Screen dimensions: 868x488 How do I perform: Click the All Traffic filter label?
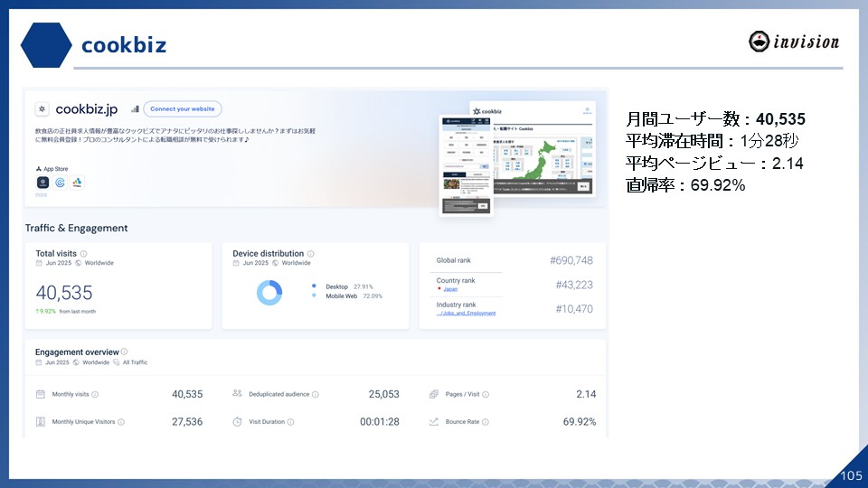click(135, 362)
